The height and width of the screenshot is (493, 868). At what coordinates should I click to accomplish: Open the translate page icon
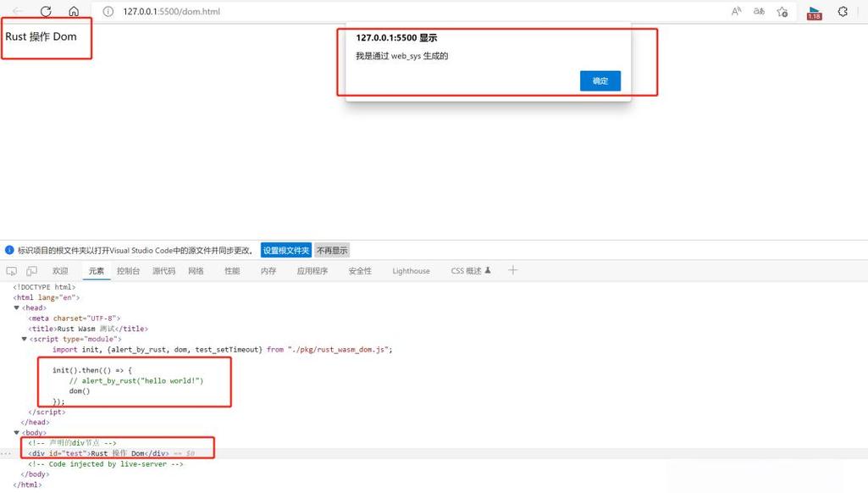[x=759, y=11]
